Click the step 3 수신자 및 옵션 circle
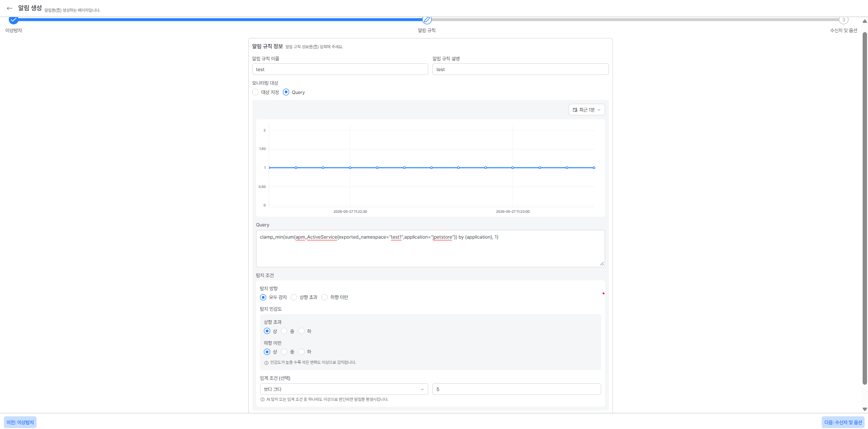This screenshot has height=429, width=868. point(844,20)
